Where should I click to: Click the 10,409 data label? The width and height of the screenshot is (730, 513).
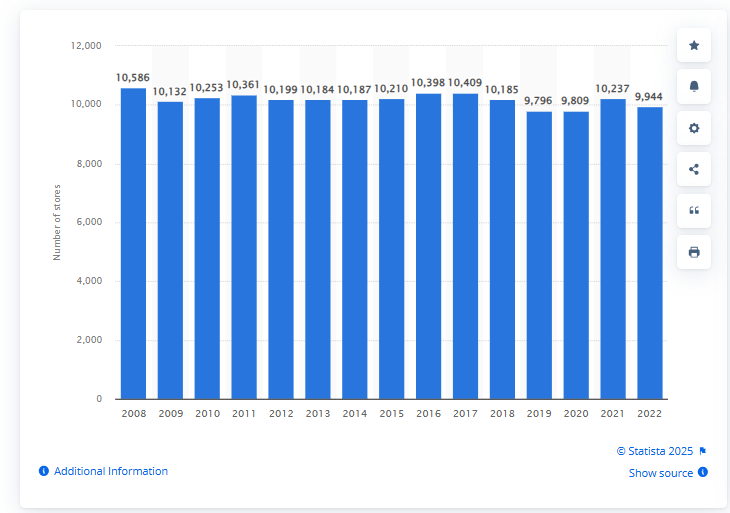[x=465, y=83]
